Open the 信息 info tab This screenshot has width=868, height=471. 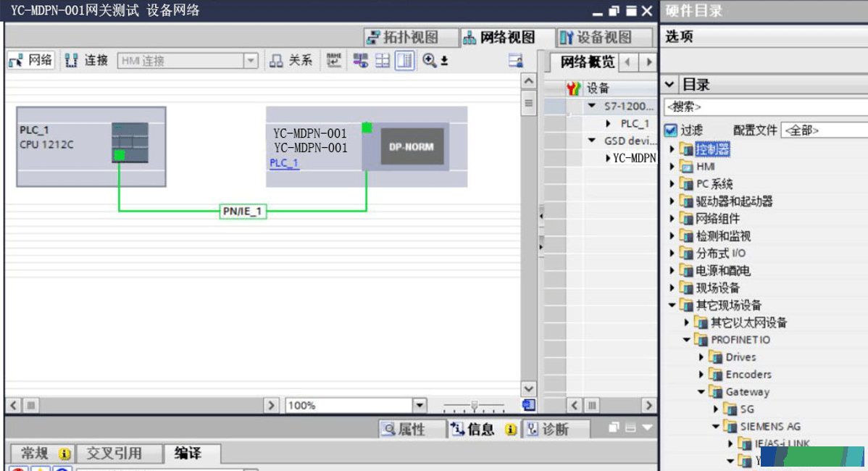coord(483,429)
